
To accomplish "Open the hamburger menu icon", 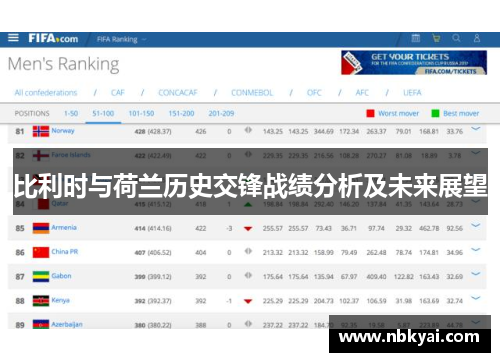I will pos(13,38).
